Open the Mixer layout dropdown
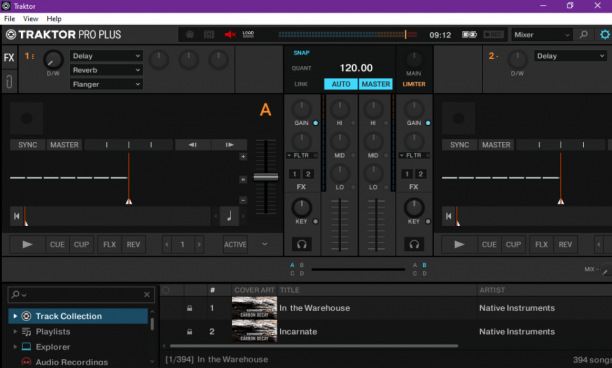612x368 pixels. pos(542,35)
